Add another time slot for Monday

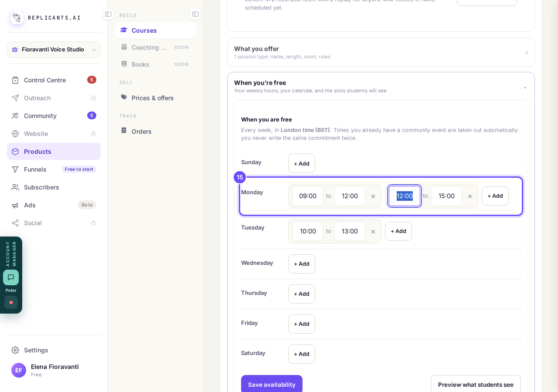pyautogui.click(x=495, y=196)
